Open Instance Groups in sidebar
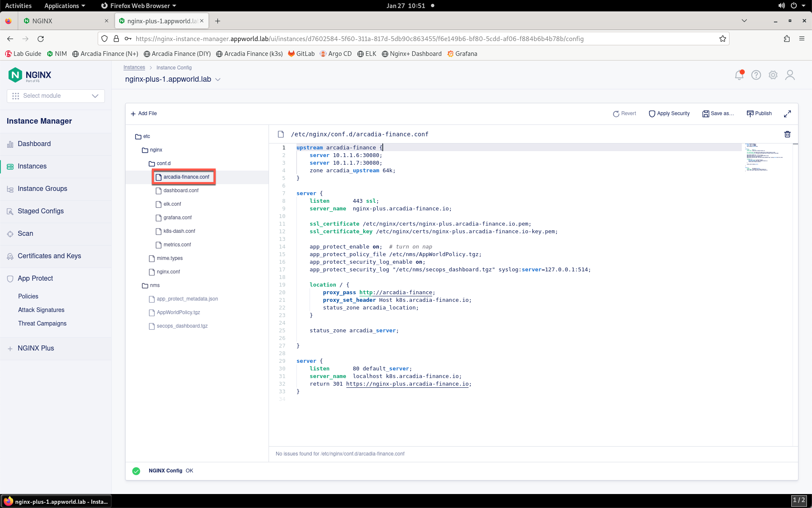Screen dimensions: 812x508 click(x=56, y=189)
